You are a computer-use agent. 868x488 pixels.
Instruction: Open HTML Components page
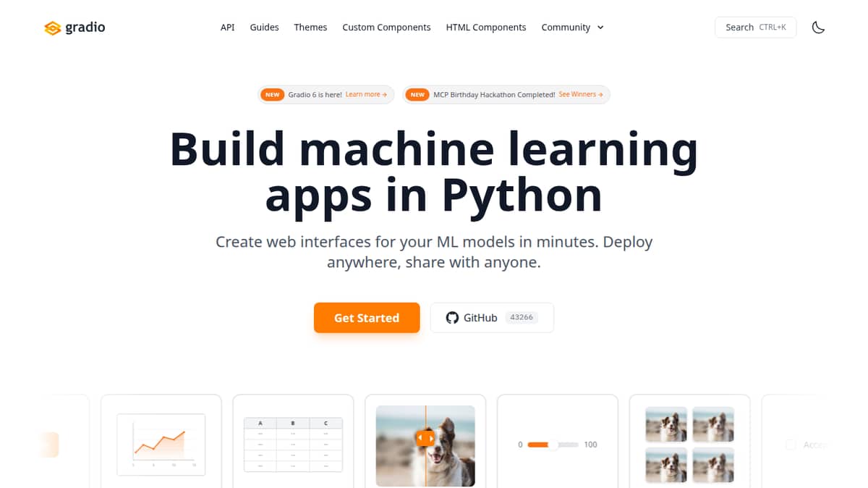[486, 28]
